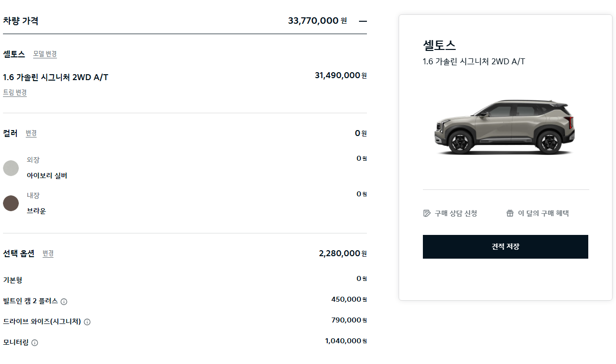
Task: Click the Seltos car image
Action: pyautogui.click(x=505, y=127)
